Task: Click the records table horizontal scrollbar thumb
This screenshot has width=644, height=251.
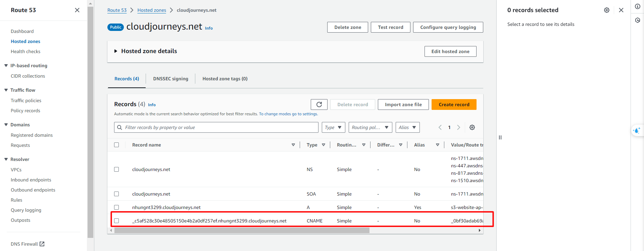Action: click(242, 231)
